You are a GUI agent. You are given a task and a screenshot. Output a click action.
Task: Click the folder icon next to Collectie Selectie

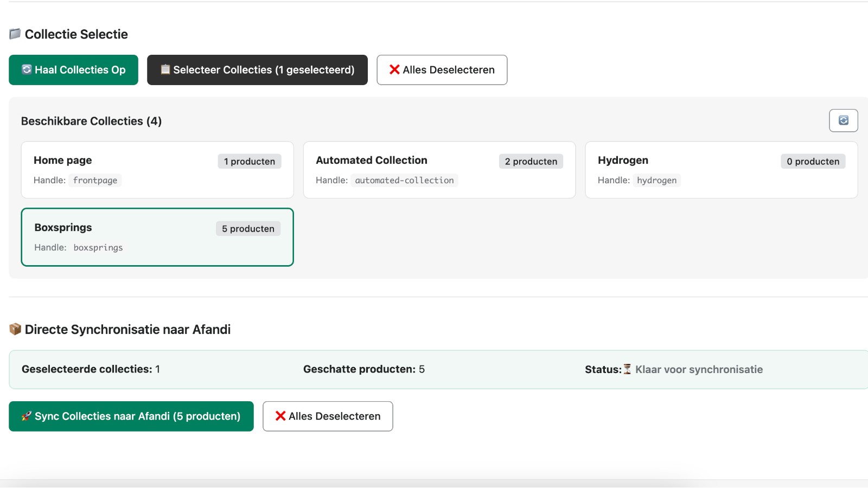click(14, 34)
